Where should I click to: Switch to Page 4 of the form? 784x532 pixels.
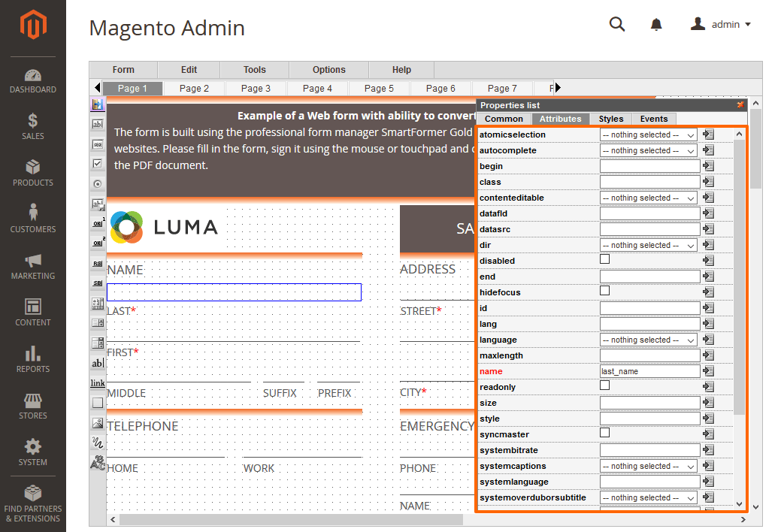[x=318, y=88]
